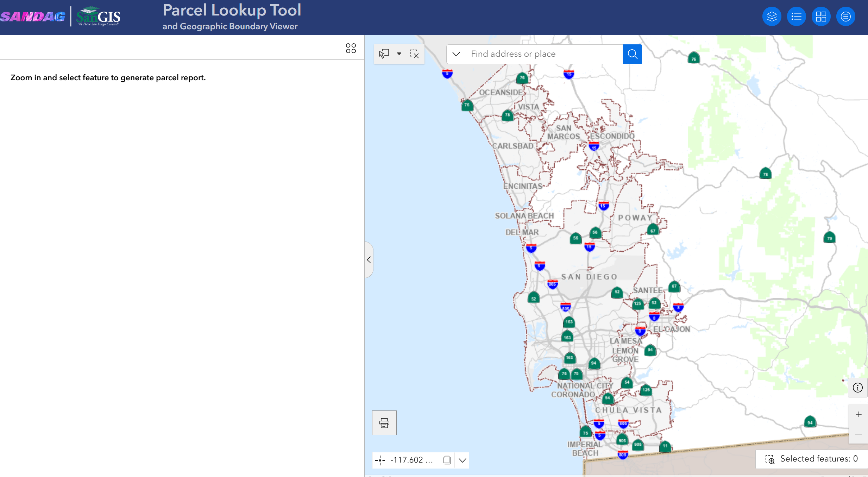The width and height of the screenshot is (868, 477).
Task: Zoom in on the map
Action: 858,414
